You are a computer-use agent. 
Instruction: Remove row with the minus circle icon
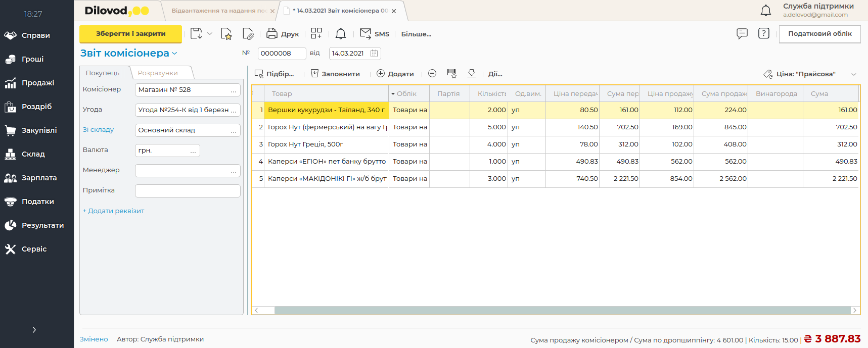[x=432, y=74]
